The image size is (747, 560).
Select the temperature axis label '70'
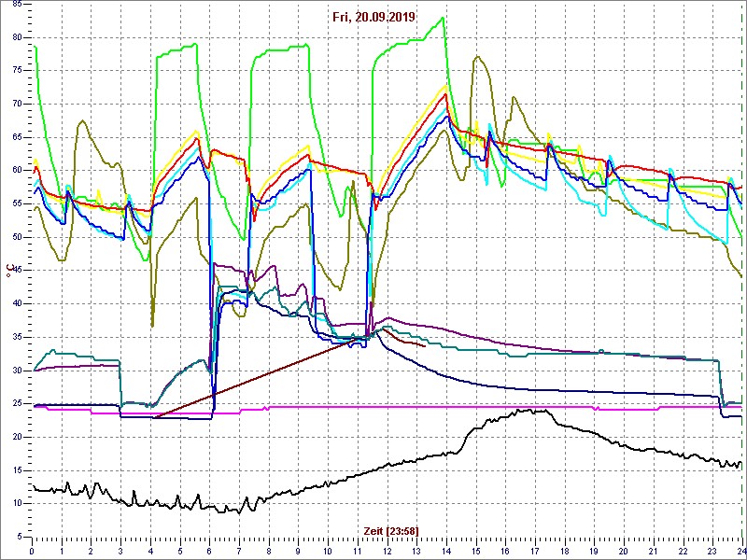click(x=16, y=104)
